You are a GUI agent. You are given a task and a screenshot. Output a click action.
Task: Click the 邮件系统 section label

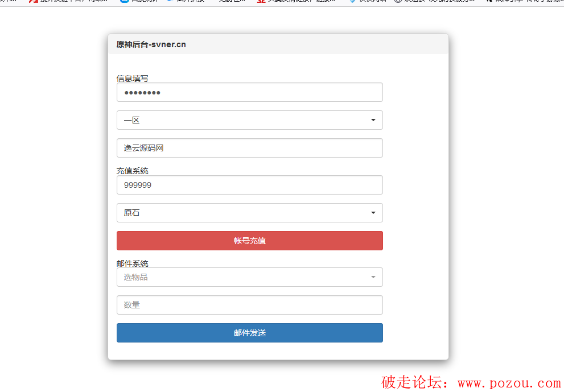132,263
